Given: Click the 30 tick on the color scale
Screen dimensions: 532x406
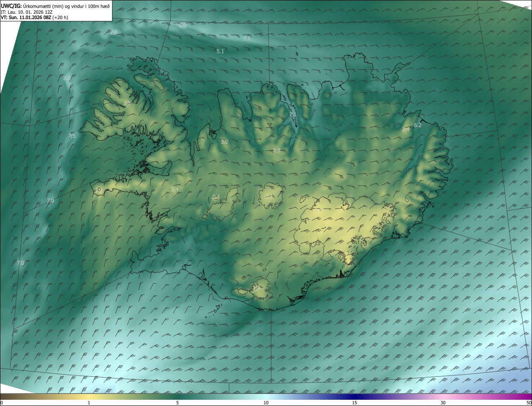Looking at the screenshot, I should coord(443,403).
